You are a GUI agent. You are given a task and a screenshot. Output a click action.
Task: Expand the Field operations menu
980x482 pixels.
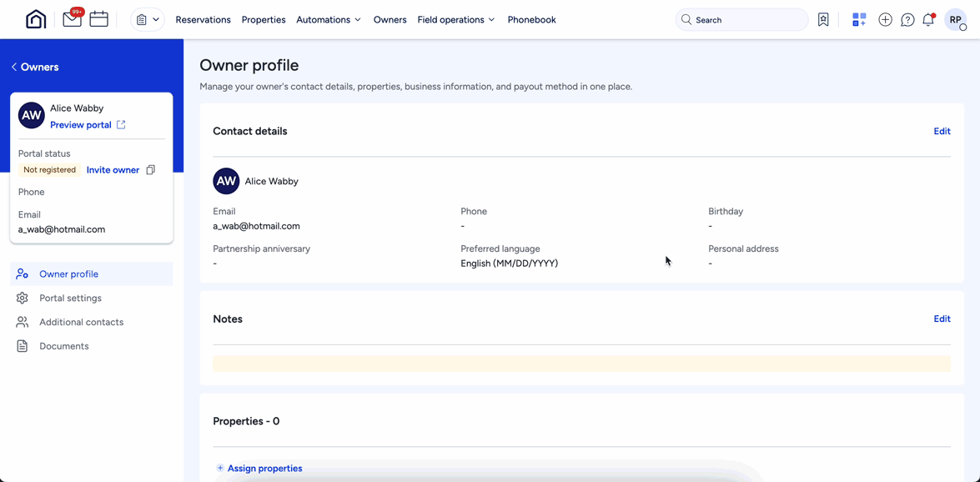click(x=455, y=19)
